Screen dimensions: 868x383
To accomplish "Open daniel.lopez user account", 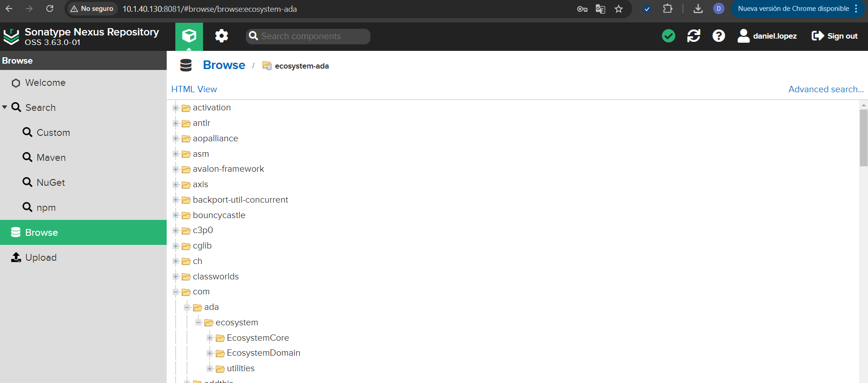I will 767,36.
